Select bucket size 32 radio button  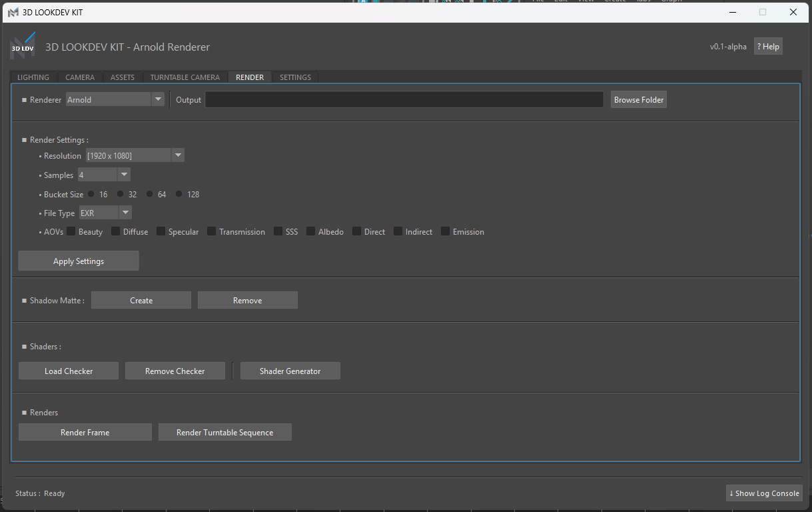[121, 194]
